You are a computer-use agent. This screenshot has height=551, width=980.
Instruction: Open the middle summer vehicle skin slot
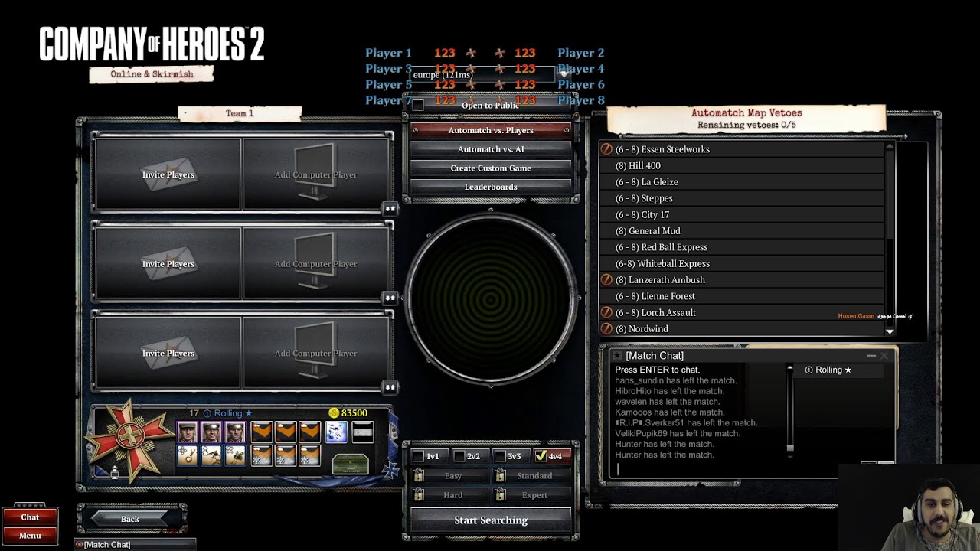286,432
